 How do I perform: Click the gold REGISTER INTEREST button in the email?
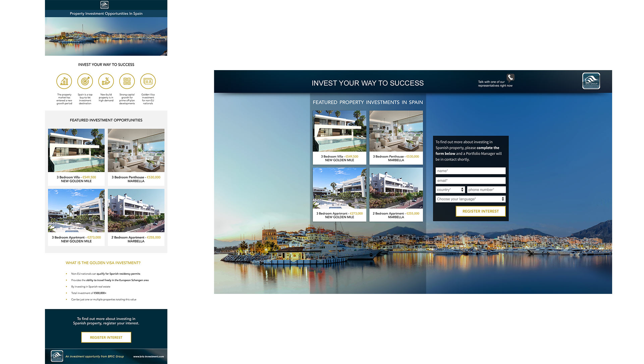point(106,337)
